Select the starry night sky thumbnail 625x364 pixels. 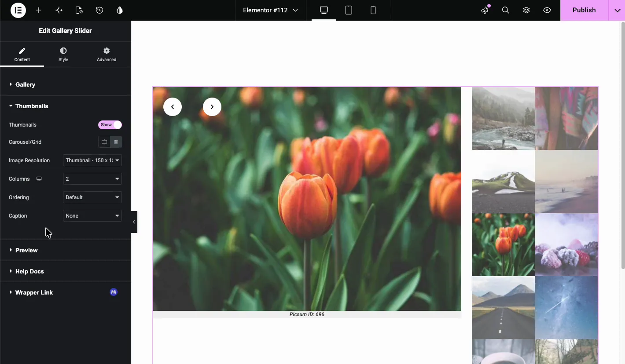[566, 307]
